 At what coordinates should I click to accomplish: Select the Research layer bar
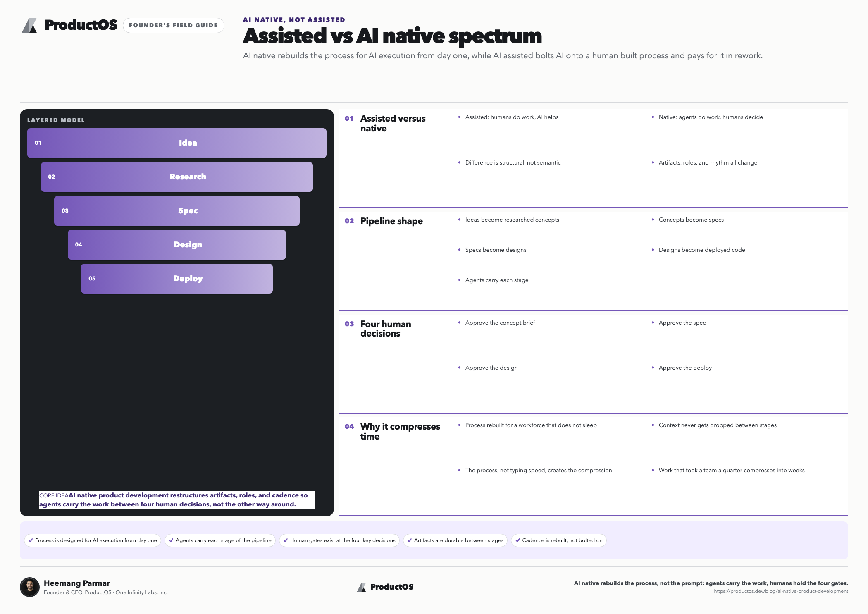click(177, 177)
